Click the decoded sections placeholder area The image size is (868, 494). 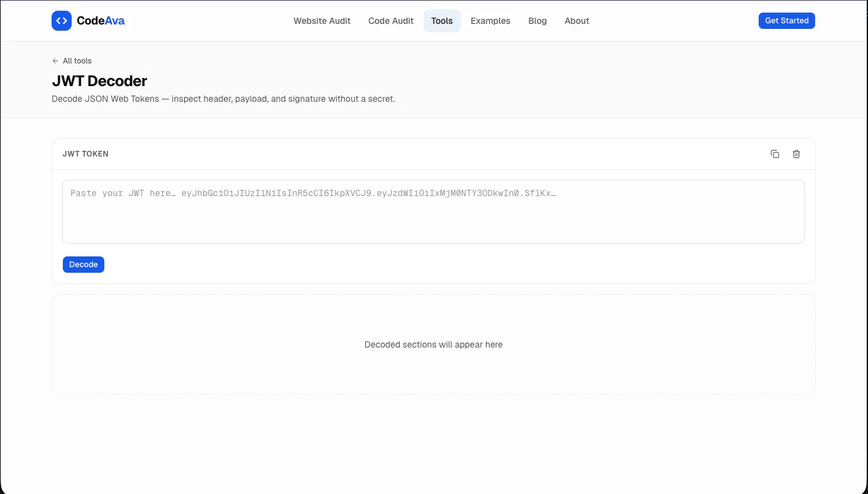click(434, 344)
